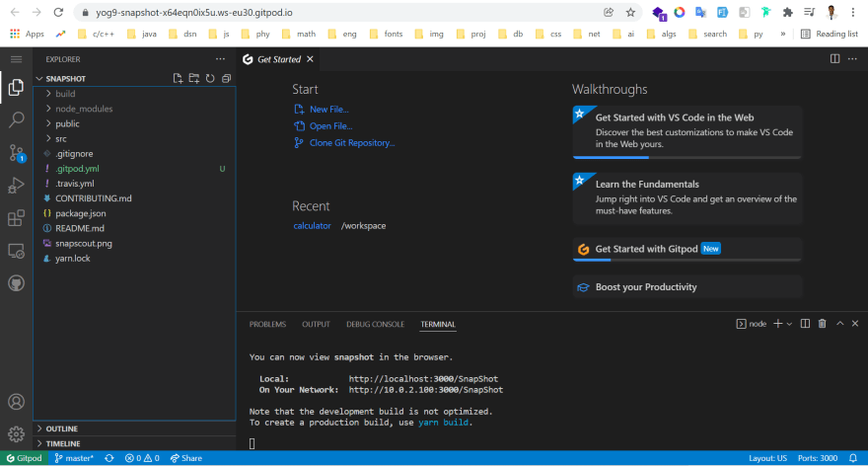
Task: Open the hamburger application menu
Action: pos(16,59)
